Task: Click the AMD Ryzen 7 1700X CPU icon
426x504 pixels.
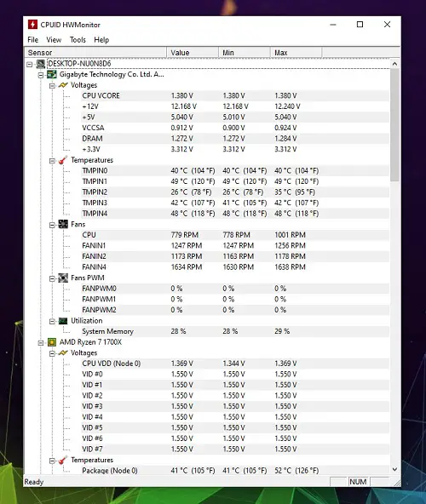Action: pyautogui.click(x=52, y=342)
